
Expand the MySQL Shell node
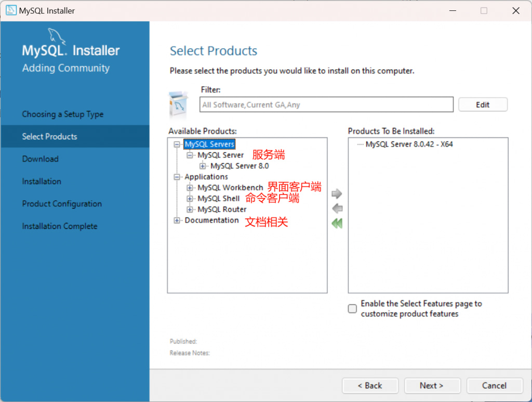click(190, 199)
